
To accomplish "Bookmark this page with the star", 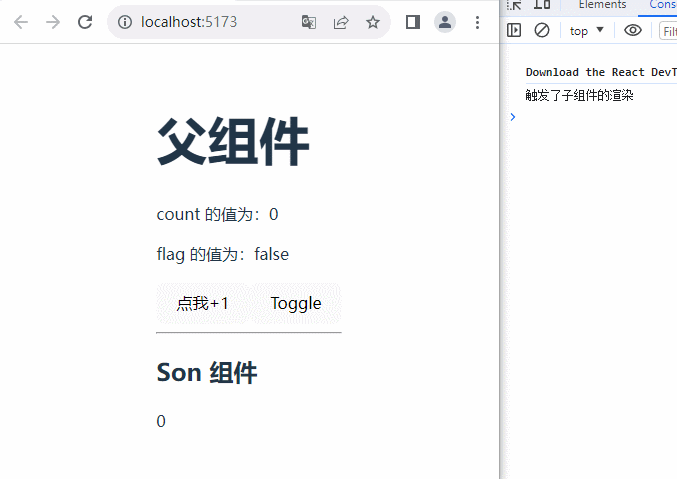I will pos(373,22).
